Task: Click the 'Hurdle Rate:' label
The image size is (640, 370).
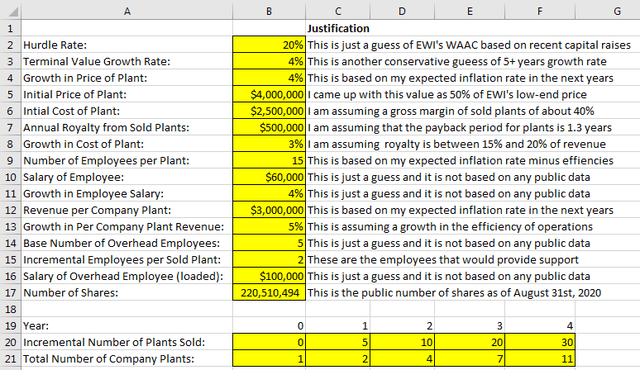Action: click(55, 45)
